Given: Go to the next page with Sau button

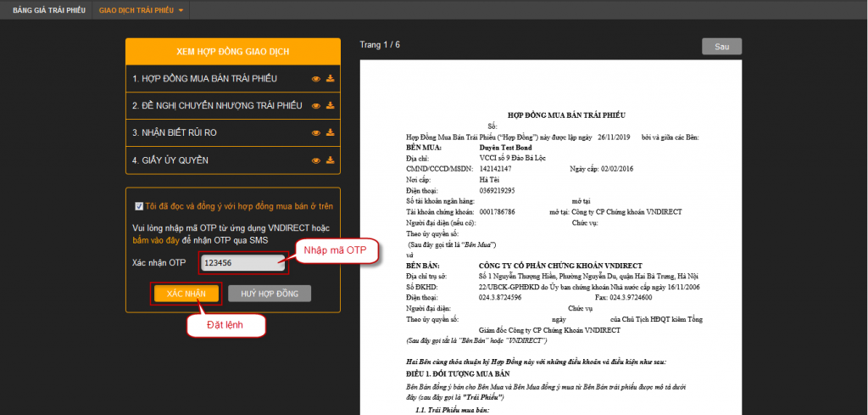Looking at the screenshot, I should pos(721,46).
